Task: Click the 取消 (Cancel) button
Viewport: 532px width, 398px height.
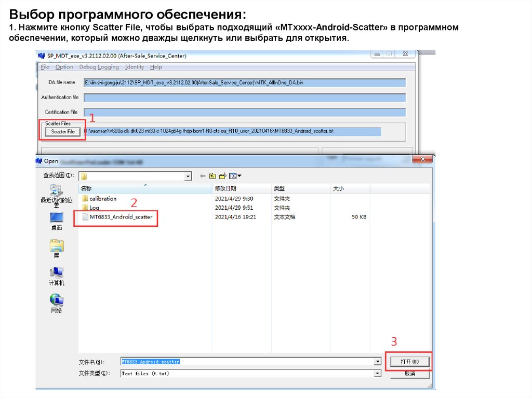Action: (409, 374)
